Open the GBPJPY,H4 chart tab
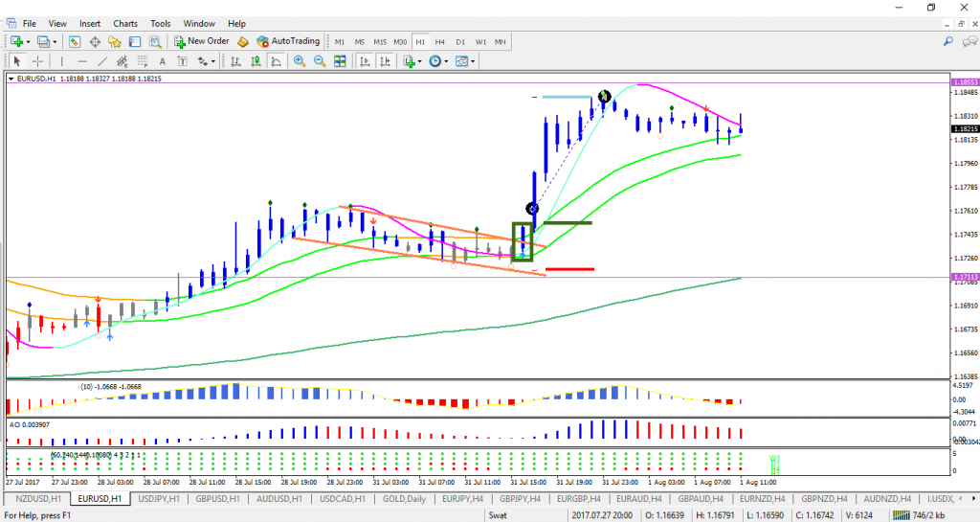Image resolution: width=980 pixels, height=522 pixels. point(520,498)
